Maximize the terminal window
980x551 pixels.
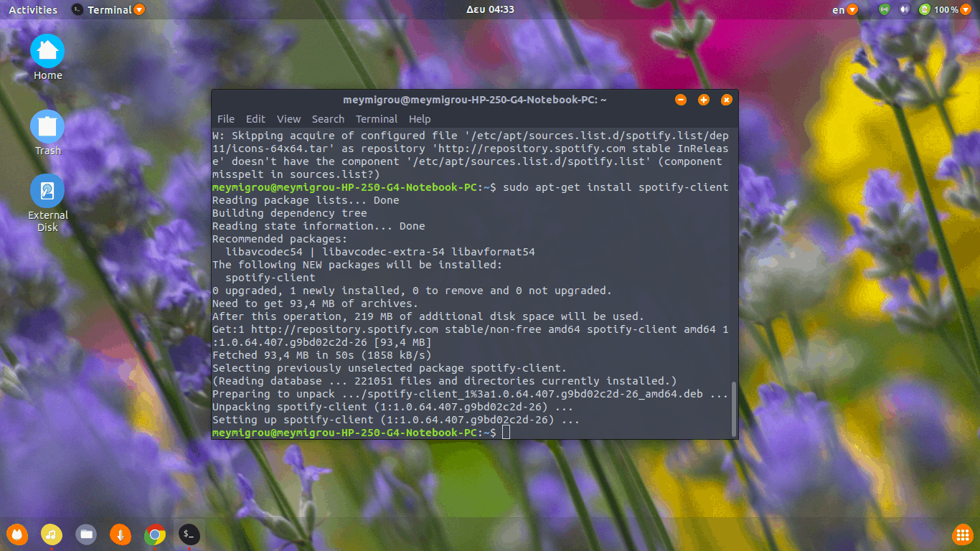coord(704,100)
